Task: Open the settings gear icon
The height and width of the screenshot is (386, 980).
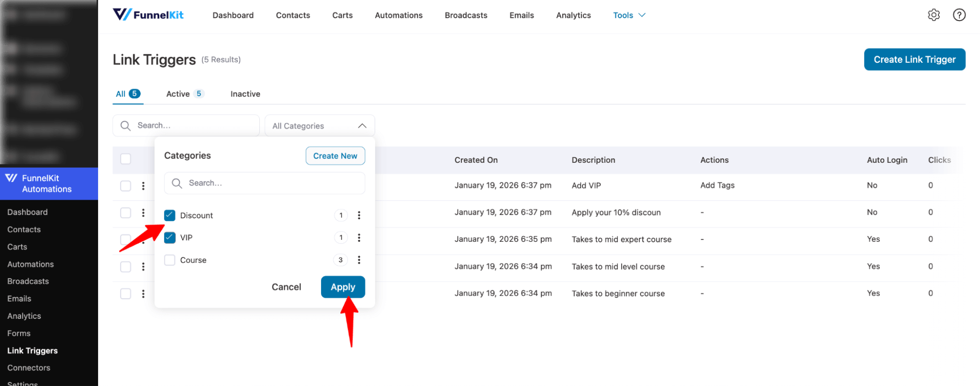Action: click(933, 15)
